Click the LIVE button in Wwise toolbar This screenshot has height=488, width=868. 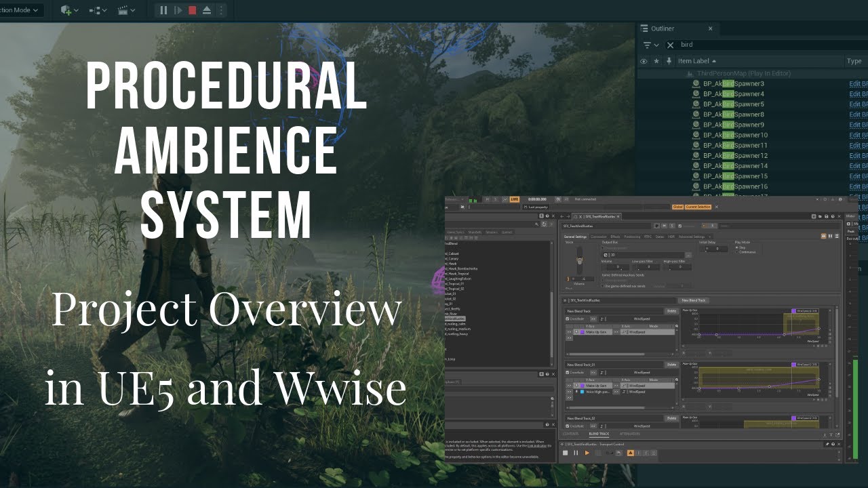[514, 199]
